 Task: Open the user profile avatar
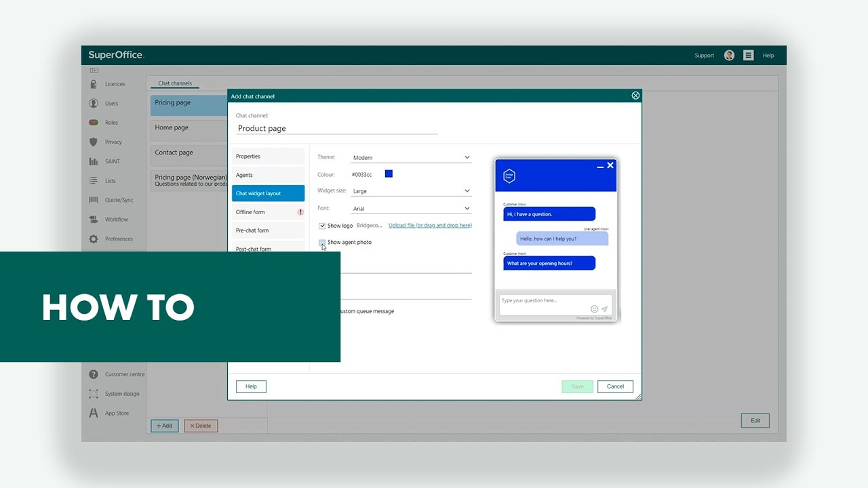tap(729, 56)
